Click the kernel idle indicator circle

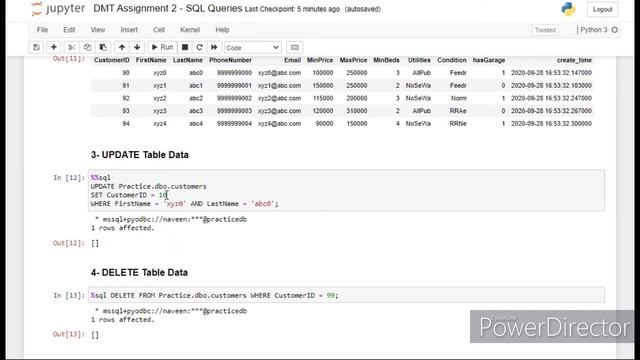[615, 30]
